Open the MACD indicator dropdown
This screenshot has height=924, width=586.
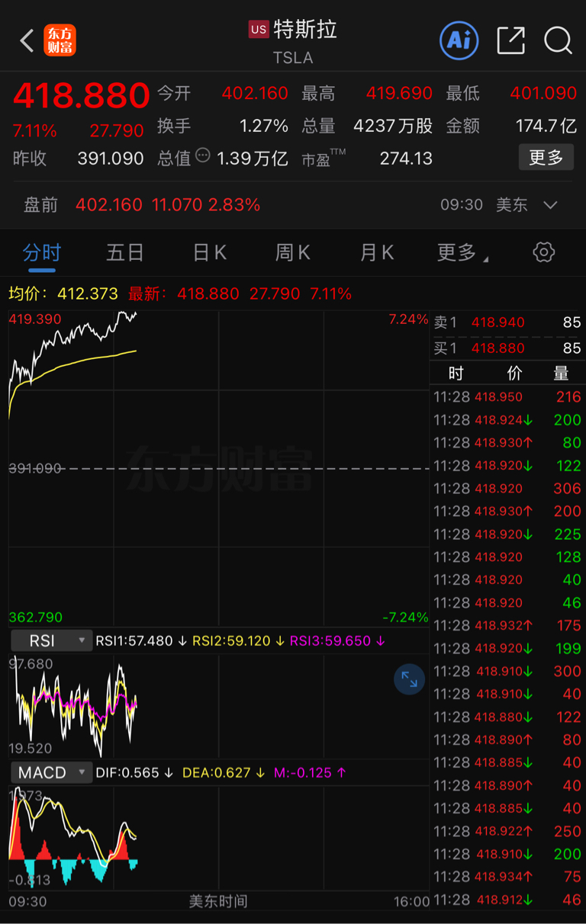pyautogui.click(x=51, y=772)
